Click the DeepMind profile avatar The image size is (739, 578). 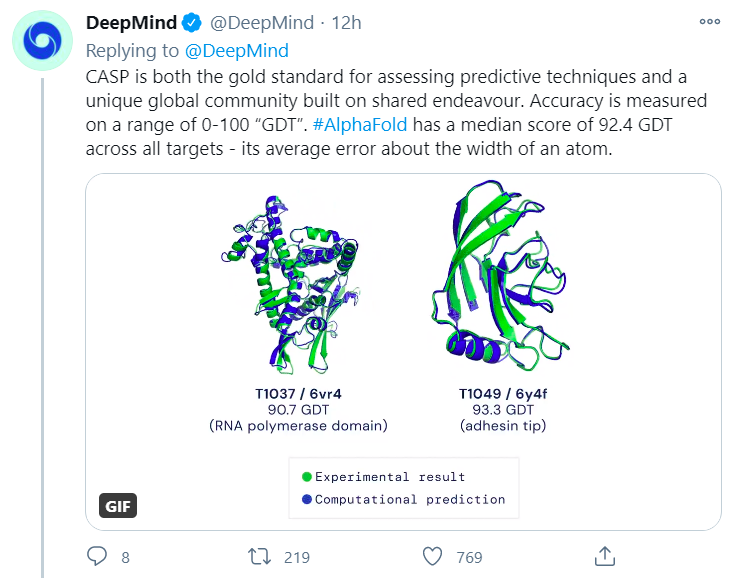[43, 40]
